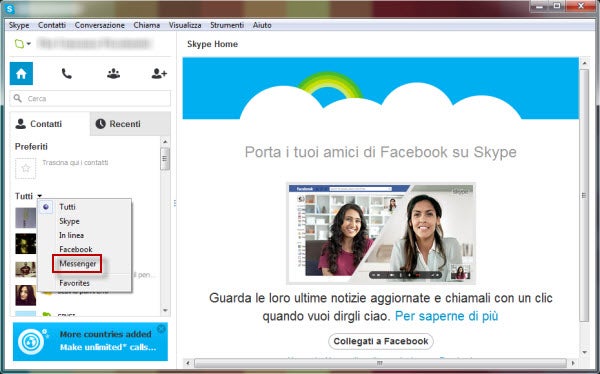Image resolution: width=600 pixels, height=374 pixels.
Task: Click the contact list scrollbar thumb
Action: click(x=165, y=158)
